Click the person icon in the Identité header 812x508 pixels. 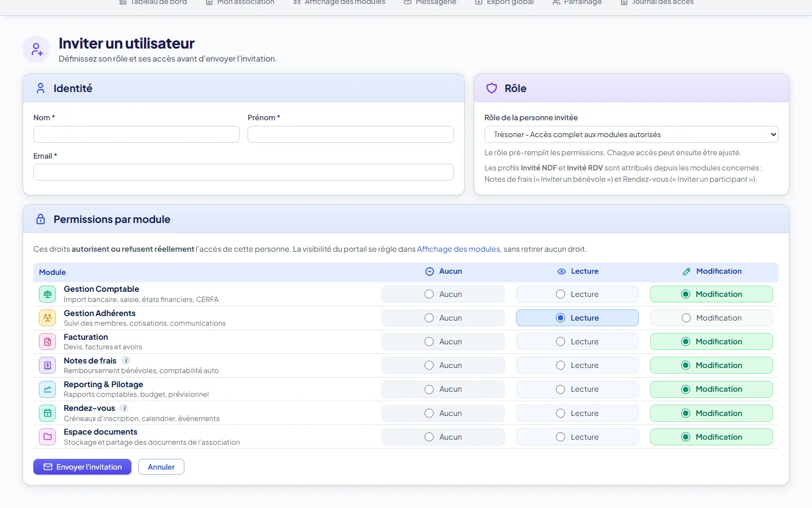(41, 88)
